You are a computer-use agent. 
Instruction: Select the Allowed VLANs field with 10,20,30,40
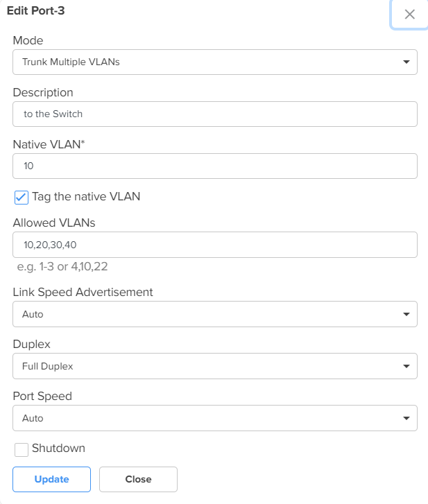tap(215, 245)
